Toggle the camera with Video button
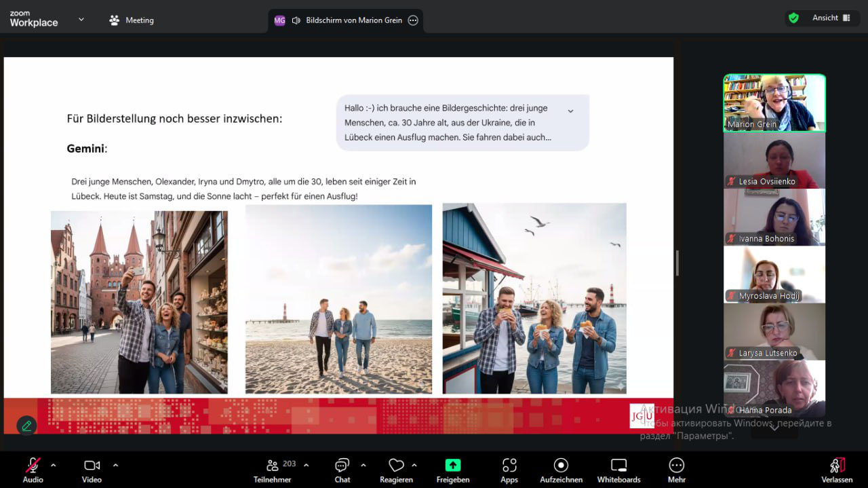The width and height of the screenshot is (868, 488). pyautogui.click(x=92, y=470)
